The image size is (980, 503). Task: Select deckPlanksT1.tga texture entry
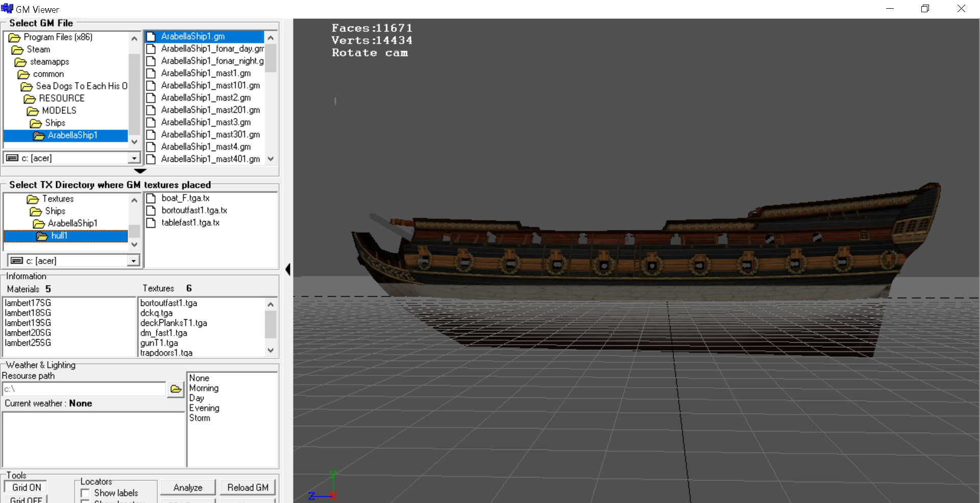174,323
